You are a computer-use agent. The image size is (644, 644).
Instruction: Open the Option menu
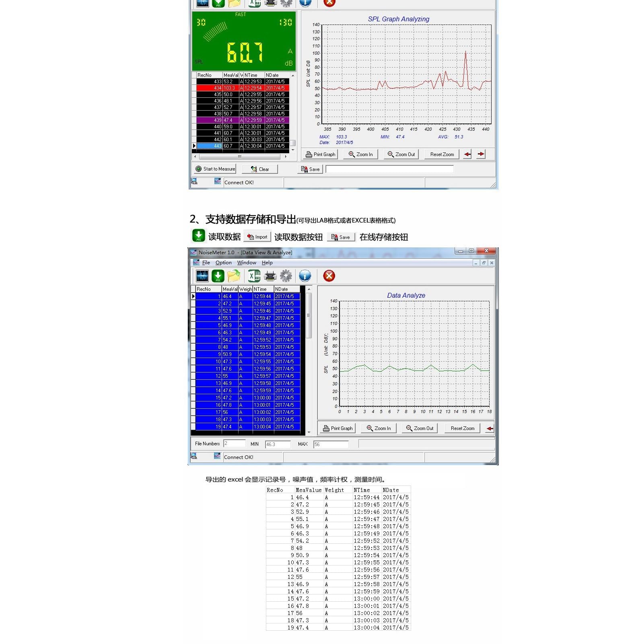click(x=224, y=263)
